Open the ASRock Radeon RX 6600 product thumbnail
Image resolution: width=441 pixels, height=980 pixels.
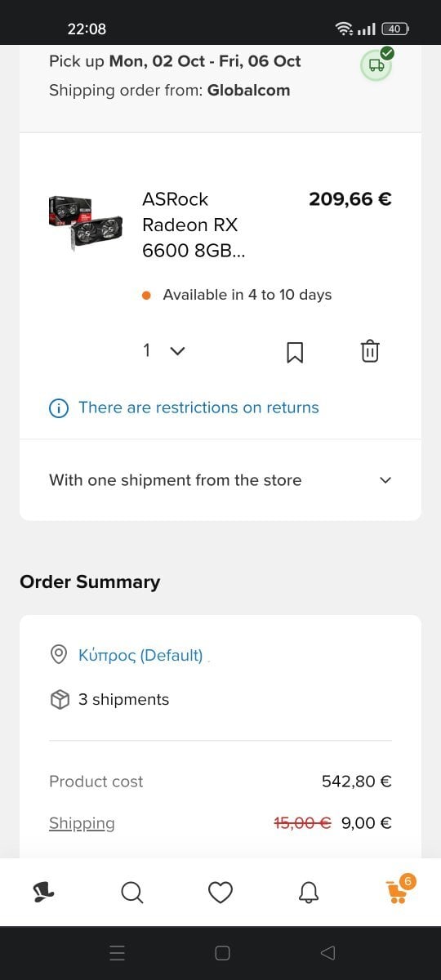coord(86,223)
